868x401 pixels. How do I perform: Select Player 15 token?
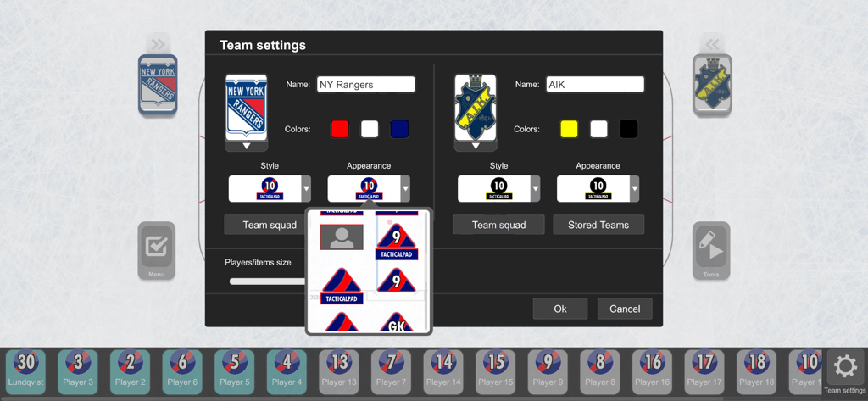[x=495, y=371]
